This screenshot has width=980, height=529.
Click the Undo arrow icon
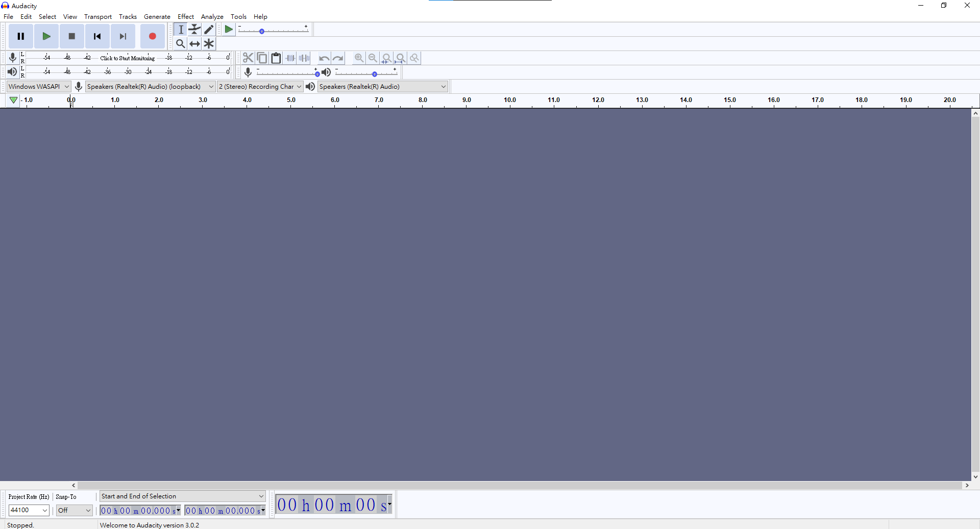[324, 58]
